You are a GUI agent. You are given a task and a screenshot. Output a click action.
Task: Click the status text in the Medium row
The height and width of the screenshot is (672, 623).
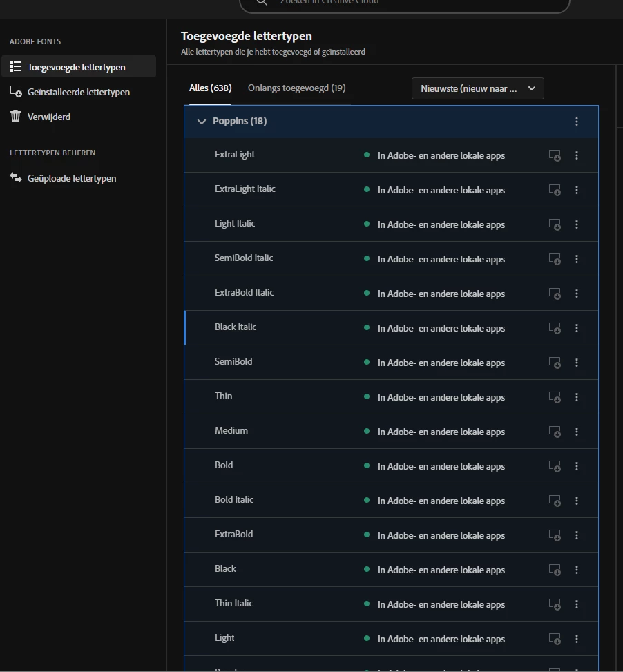click(x=441, y=432)
